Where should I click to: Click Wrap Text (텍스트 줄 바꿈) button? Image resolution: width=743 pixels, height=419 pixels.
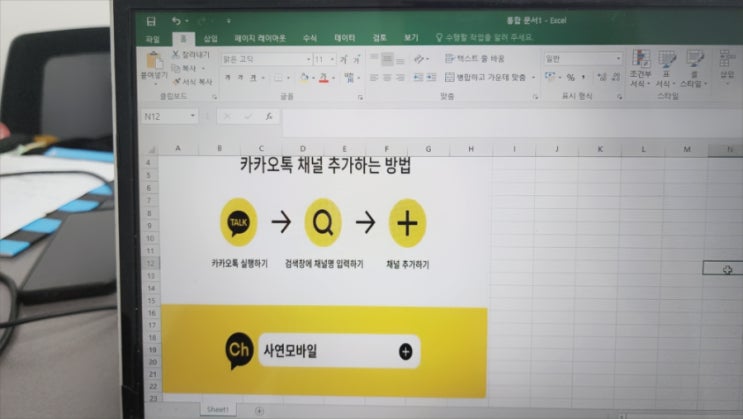coord(474,59)
